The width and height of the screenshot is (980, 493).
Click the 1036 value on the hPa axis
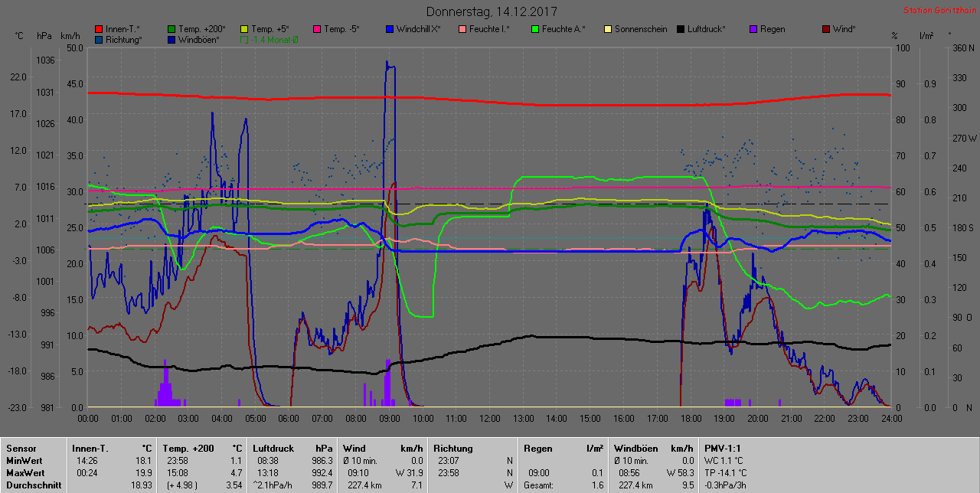[45, 60]
